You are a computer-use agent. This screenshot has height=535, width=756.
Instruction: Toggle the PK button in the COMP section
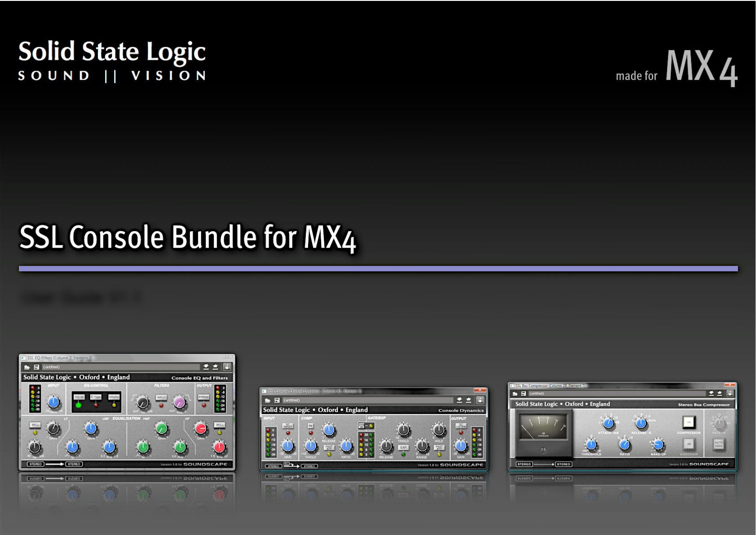pos(310,426)
